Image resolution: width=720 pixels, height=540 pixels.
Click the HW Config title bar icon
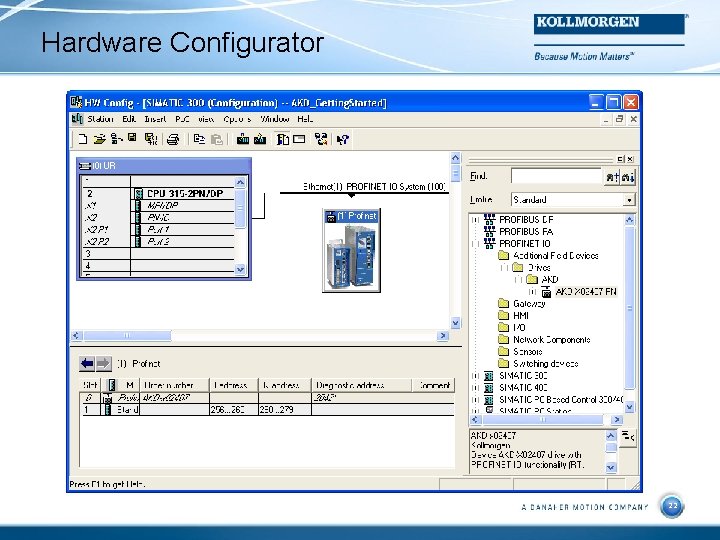(x=76, y=102)
